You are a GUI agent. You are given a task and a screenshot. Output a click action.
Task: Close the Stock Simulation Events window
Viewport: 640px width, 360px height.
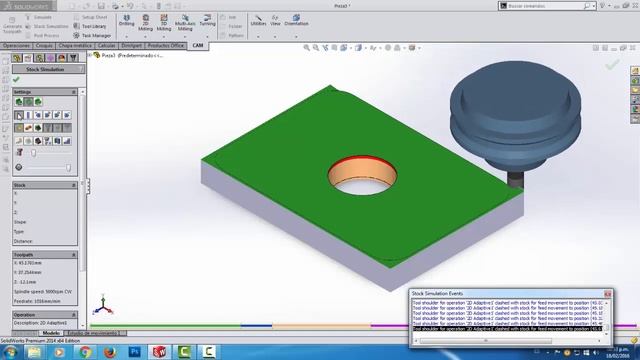[607, 294]
